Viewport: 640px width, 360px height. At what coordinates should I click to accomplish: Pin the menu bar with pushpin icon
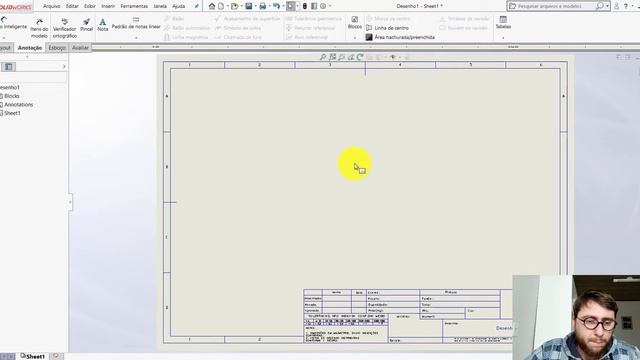[196, 6]
